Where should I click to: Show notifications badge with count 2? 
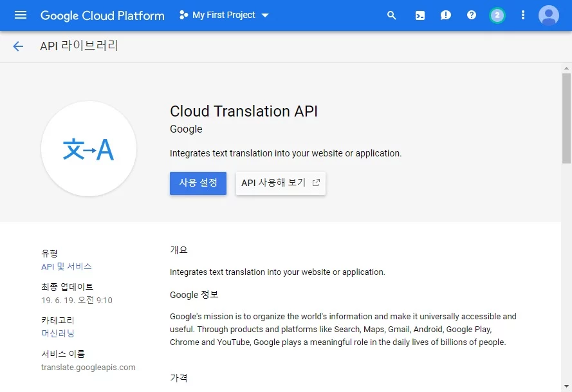497,15
